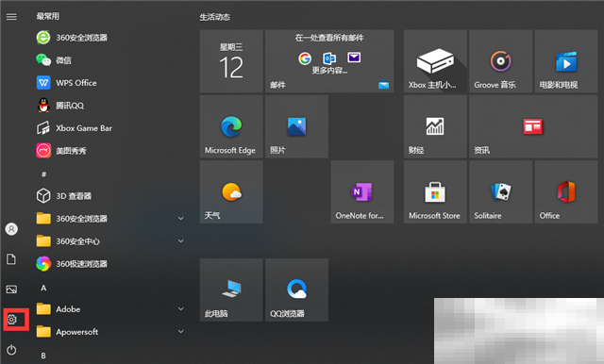Image resolution: width=604 pixels, height=364 pixels.
Task: Click the B section letter header
Action: 43,356
